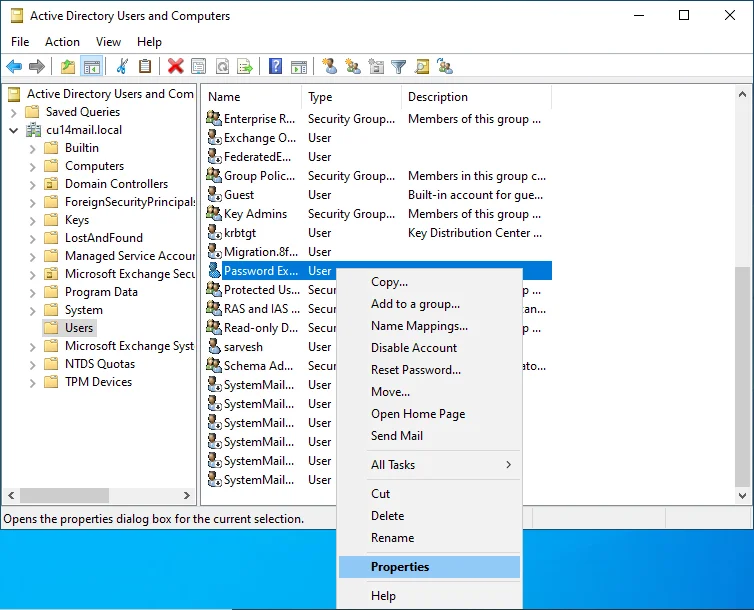Open the File menu
Viewport: 754px width, 610px height.
coord(20,42)
